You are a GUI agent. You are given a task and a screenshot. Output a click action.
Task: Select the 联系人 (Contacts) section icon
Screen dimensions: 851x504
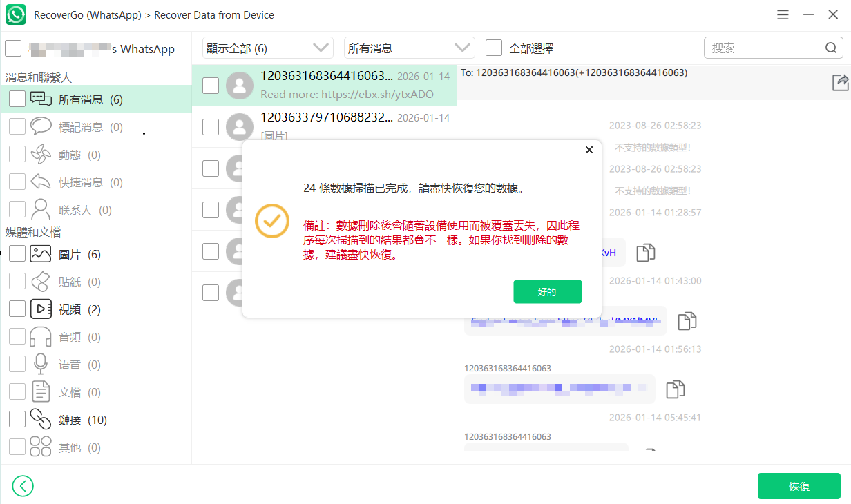coord(41,209)
